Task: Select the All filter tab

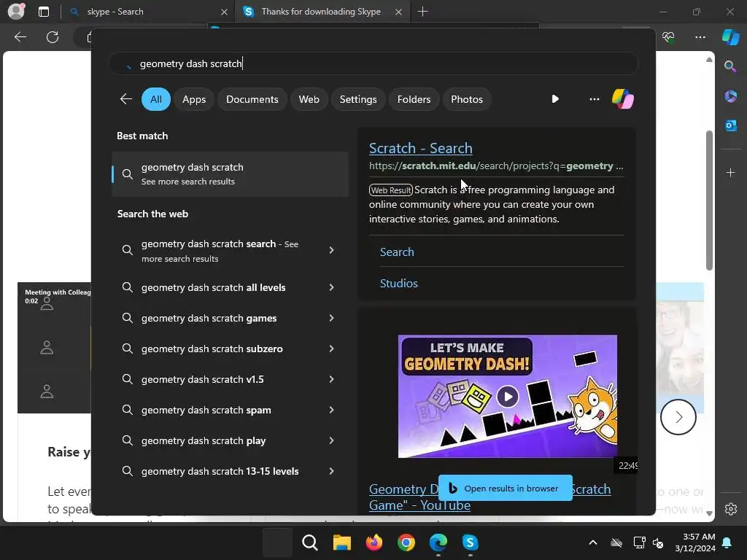Action: tap(156, 99)
